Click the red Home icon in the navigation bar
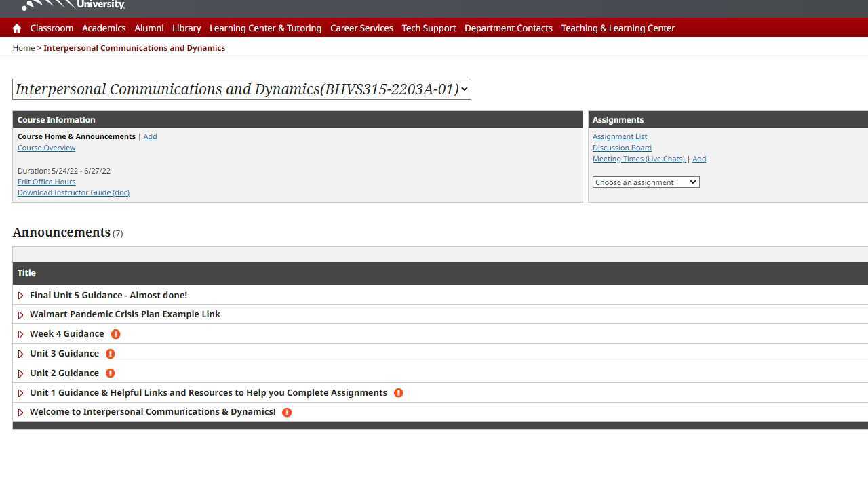The width and height of the screenshot is (868, 488). (x=16, y=28)
